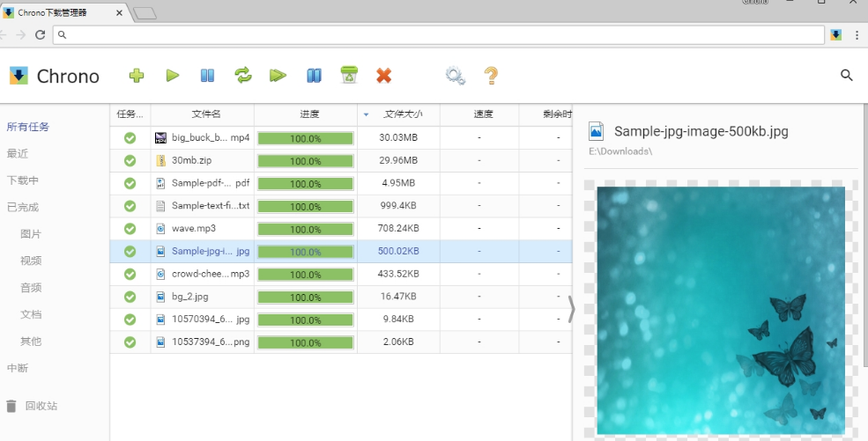Open Chrome menu three-dots button

tap(857, 35)
